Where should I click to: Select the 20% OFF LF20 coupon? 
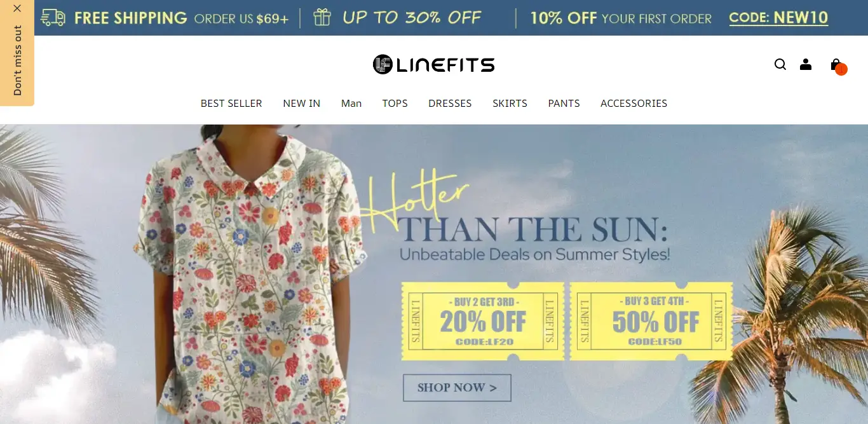[x=483, y=321]
